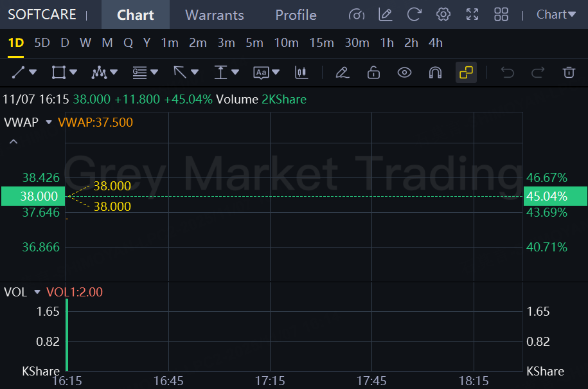Open the multi-chart grid layout
The height and width of the screenshot is (389, 588).
tap(501, 14)
